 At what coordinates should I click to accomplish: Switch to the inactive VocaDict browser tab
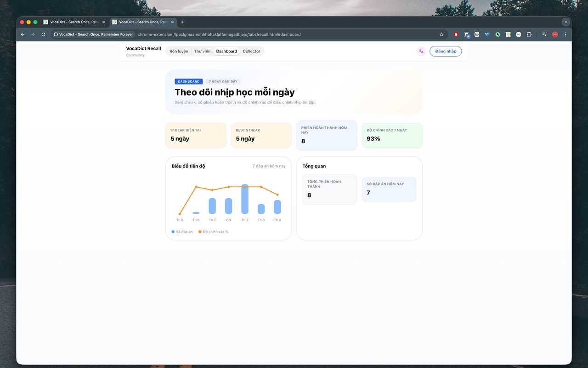[x=74, y=22]
